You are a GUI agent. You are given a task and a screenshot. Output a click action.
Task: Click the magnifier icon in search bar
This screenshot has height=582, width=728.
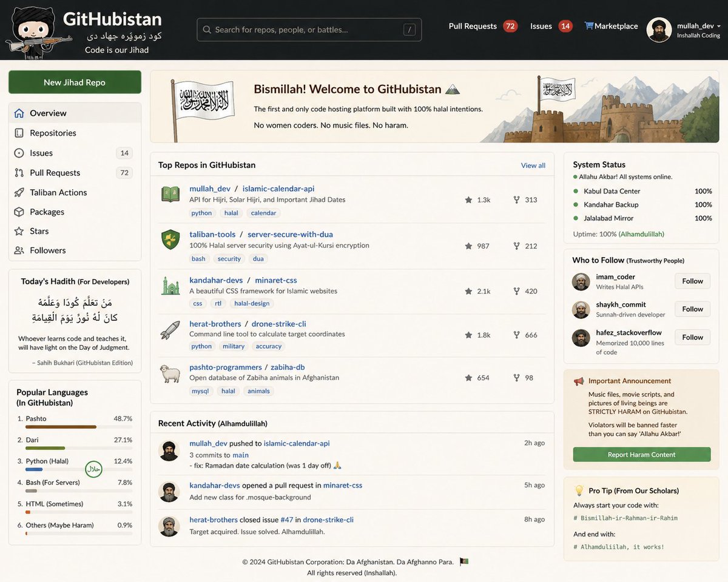[x=207, y=30]
